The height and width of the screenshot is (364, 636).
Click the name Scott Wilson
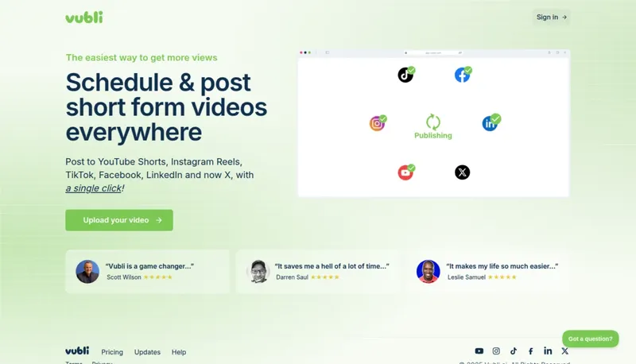124,277
